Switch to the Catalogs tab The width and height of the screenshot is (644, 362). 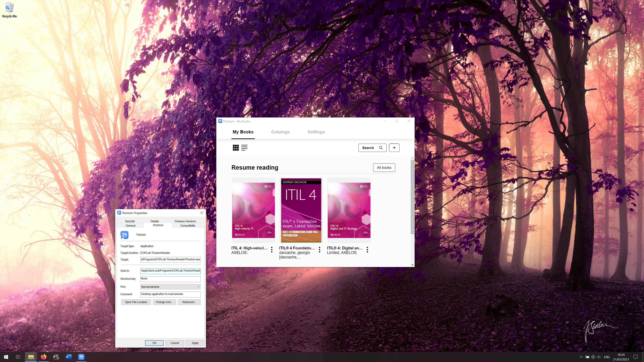pyautogui.click(x=280, y=132)
